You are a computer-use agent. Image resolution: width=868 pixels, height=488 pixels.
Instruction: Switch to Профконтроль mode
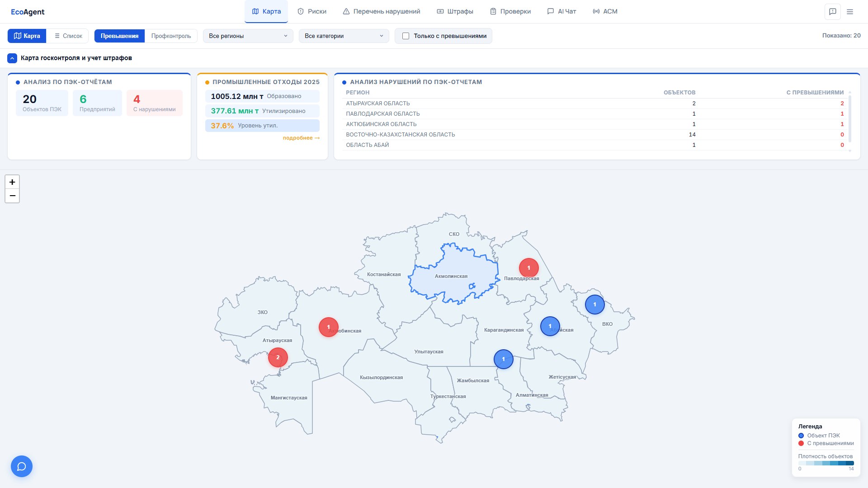point(171,36)
